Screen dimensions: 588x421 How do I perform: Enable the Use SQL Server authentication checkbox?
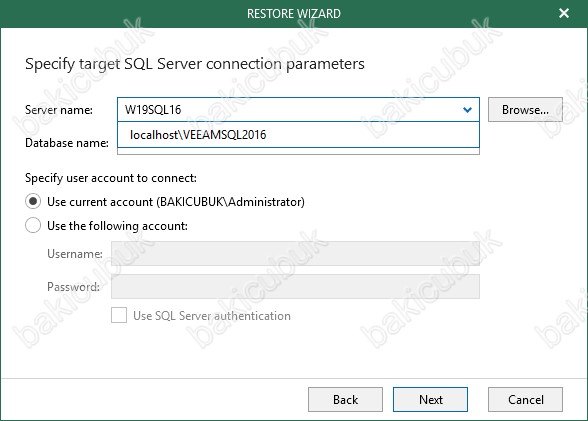pyautogui.click(x=119, y=315)
